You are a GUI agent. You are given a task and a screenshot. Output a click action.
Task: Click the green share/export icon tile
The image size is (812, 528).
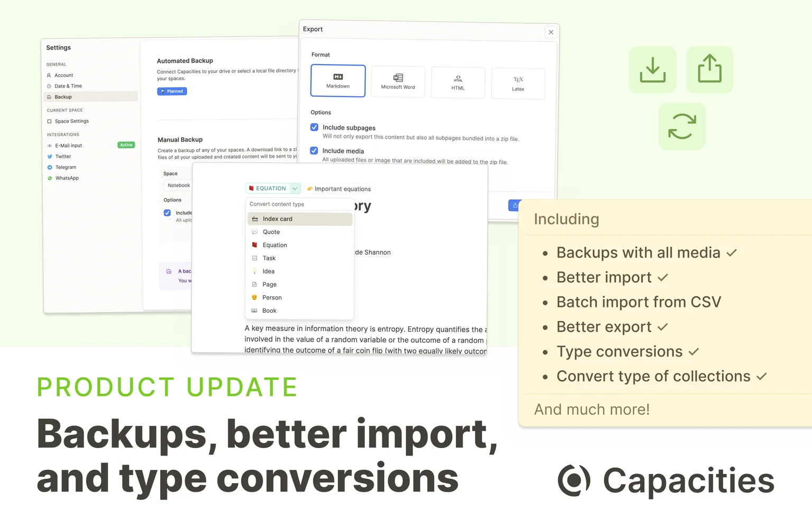709,70
